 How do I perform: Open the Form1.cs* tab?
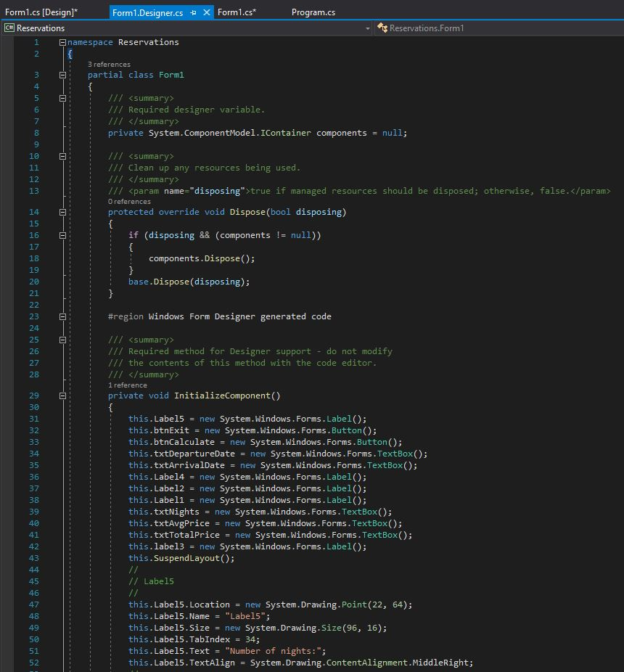237,12
